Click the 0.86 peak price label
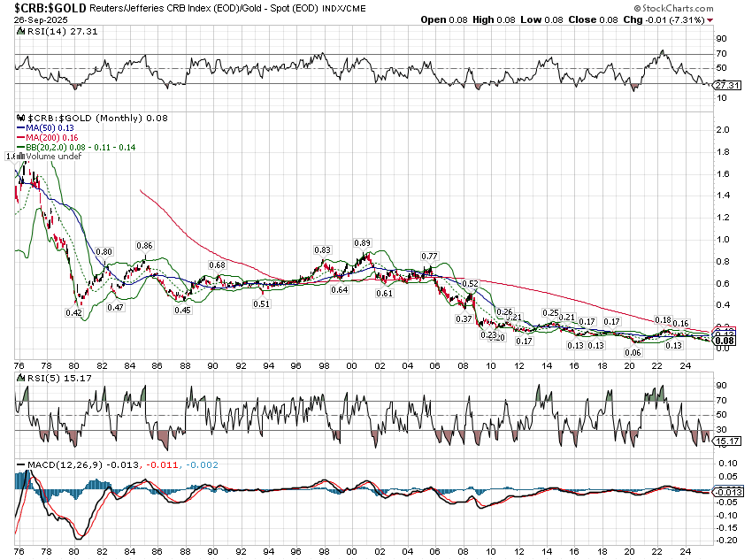This screenshot has width=752, height=560. (144, 245)
